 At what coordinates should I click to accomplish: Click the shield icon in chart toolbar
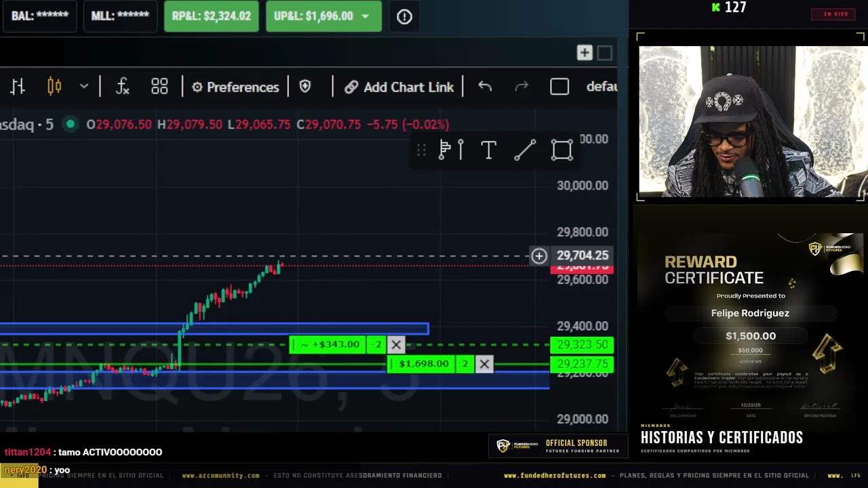(x=305, y=87)
